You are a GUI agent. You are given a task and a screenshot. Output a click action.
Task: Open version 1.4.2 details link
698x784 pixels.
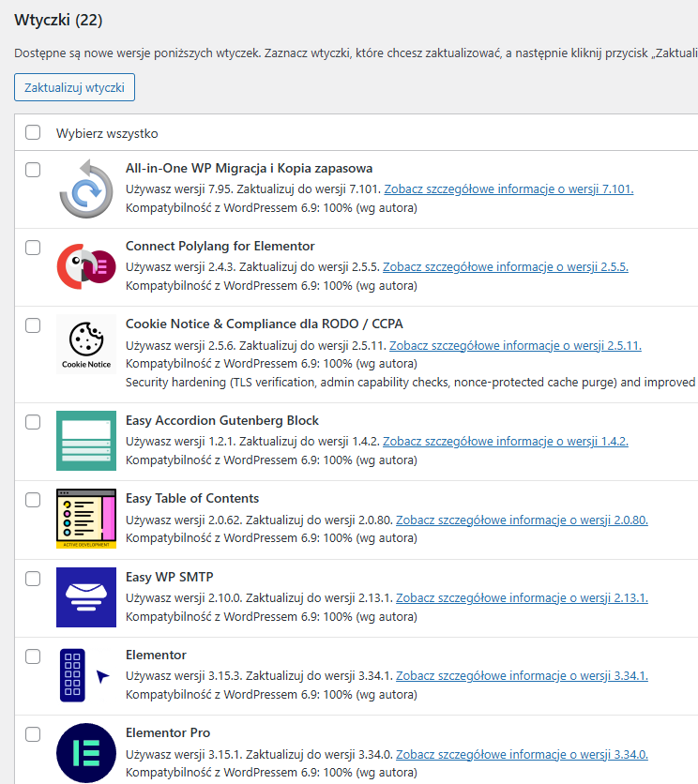tap(506, 442)
